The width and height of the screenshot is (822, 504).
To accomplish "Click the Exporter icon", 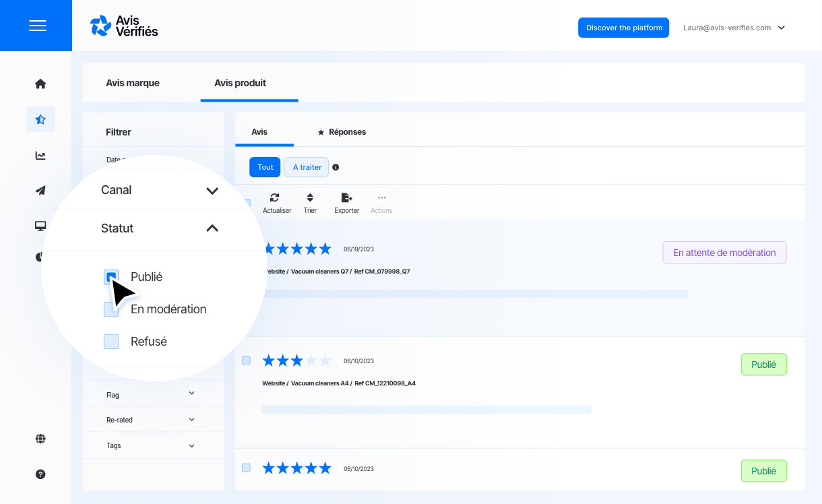I will click(346, 198).
